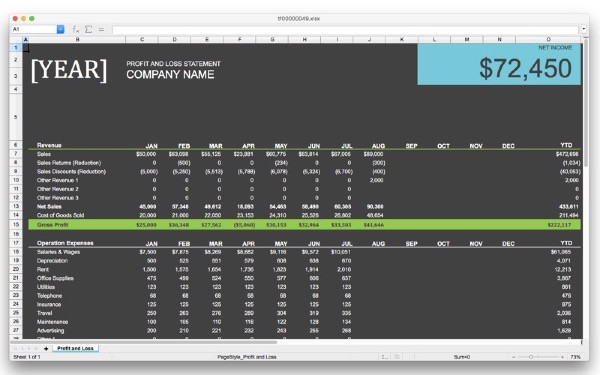Select column F header
The image size is (600, 375).
click(240, 39)
